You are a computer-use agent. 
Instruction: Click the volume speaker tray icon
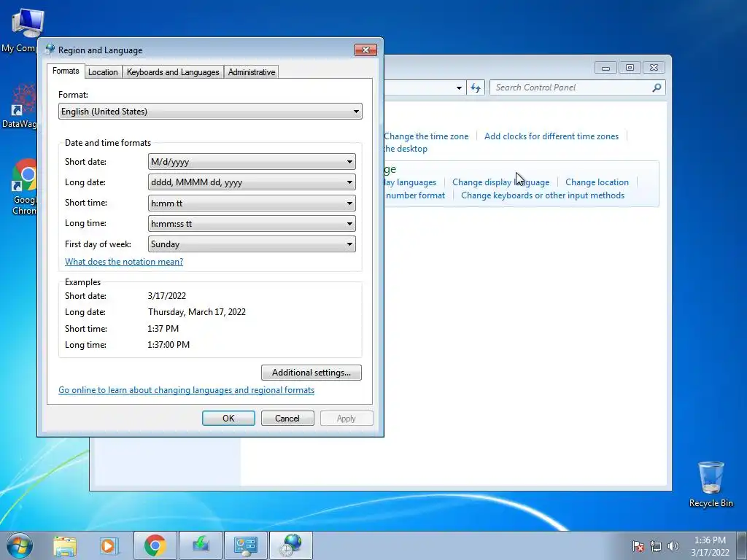673,546
